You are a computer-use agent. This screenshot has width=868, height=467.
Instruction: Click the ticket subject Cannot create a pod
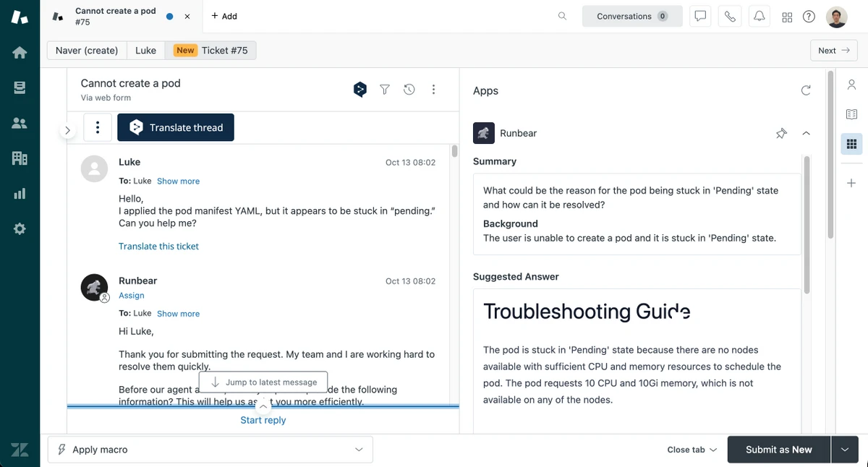(x=131, y=83)
